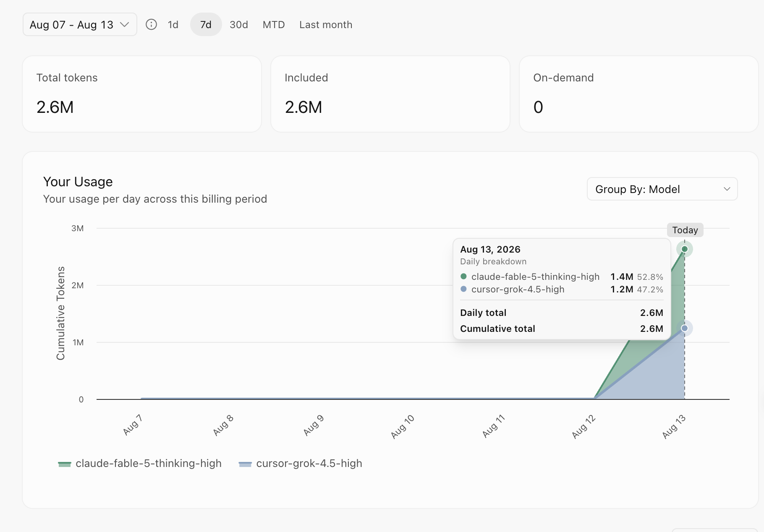Choose the Last month range
Viewport: 764px width, 532px height.
(x=326, y=25)
